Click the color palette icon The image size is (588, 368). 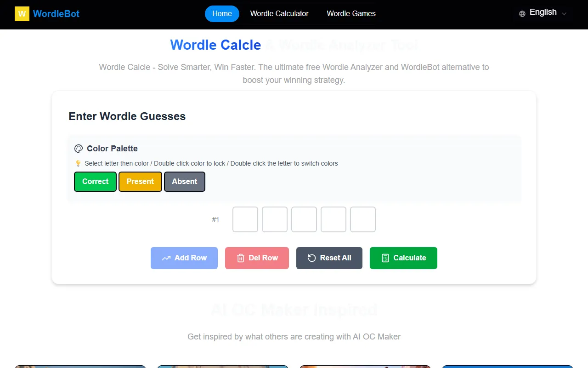point(79,149)
